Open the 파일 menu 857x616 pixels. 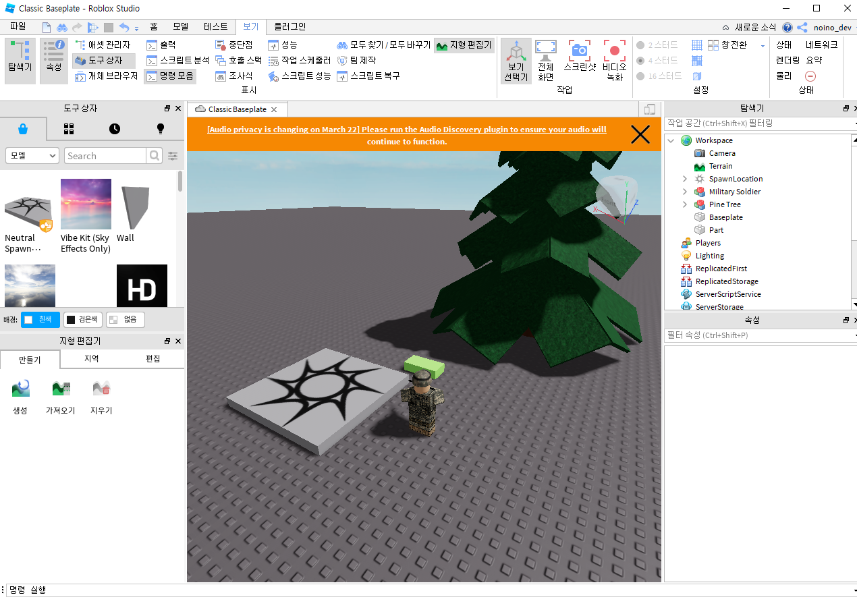(x=18, y=26)
